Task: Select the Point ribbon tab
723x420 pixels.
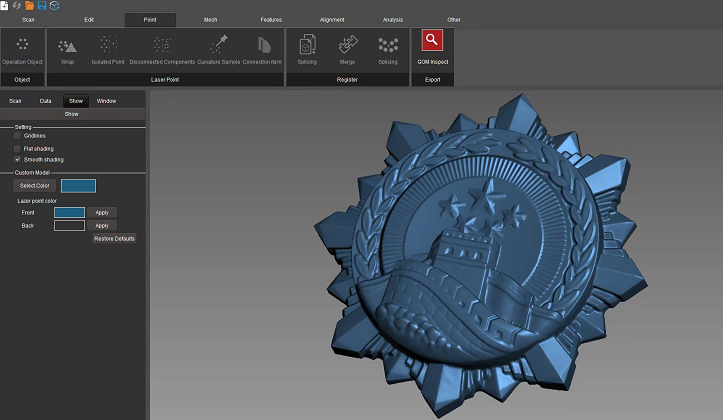Action: pos(150,20)
